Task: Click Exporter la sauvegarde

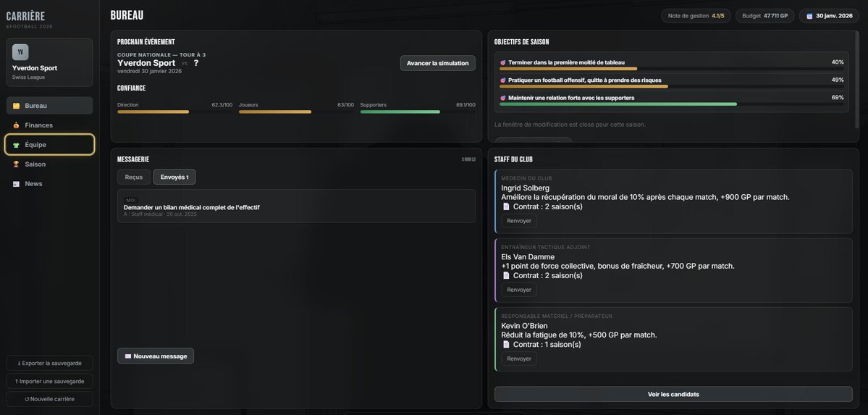Action: 50,363
